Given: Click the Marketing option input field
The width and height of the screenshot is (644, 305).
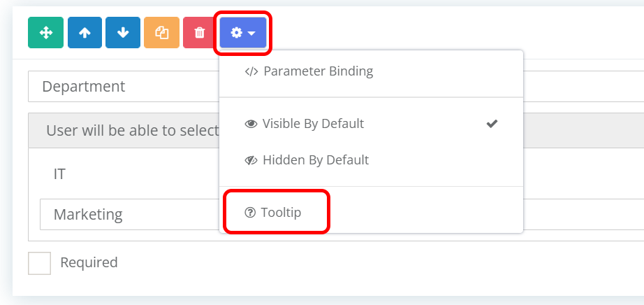Looking at the screenshot, I should 130,215.
